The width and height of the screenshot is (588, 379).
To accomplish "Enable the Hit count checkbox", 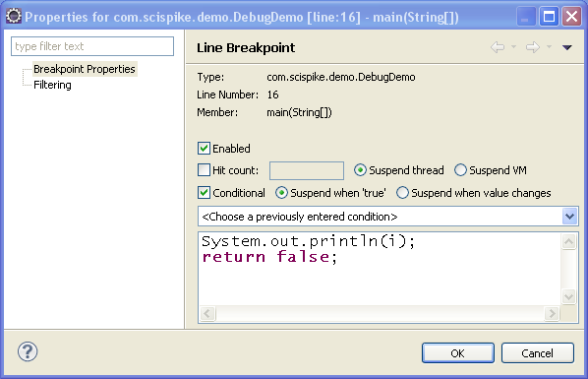I will click(x=204, y=170).
